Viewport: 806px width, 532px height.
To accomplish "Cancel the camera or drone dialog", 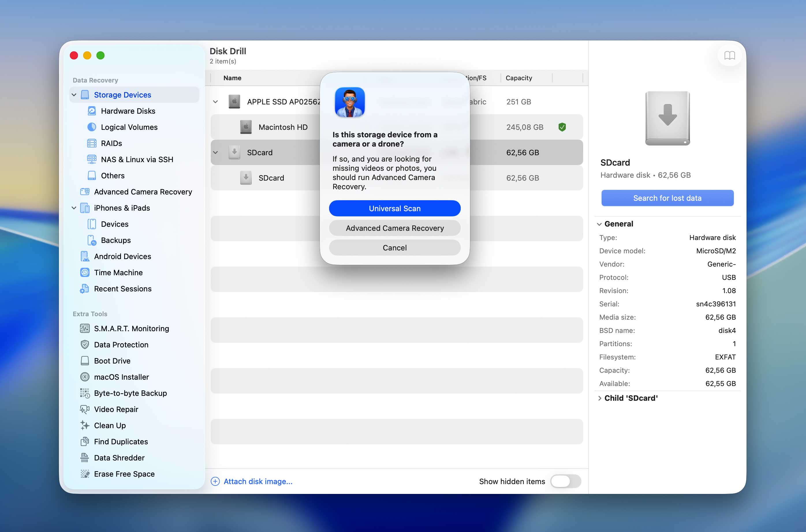I will (395, 248).
